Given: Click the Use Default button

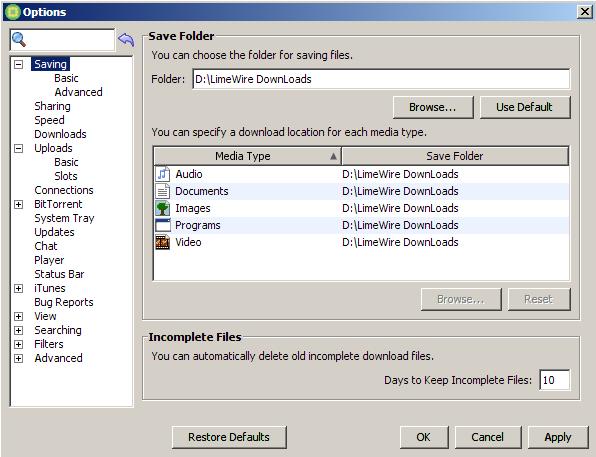Looking at the screenshot, I should [525, 107].
